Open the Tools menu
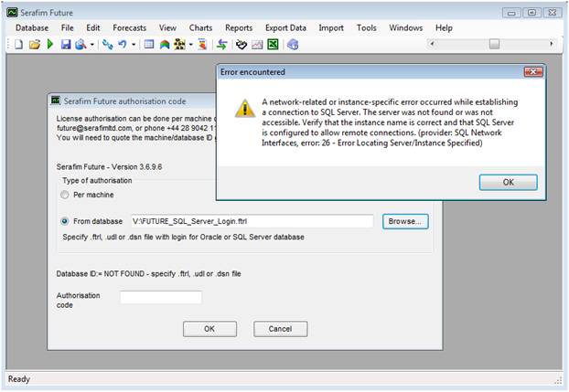 (x=367, y=28)
